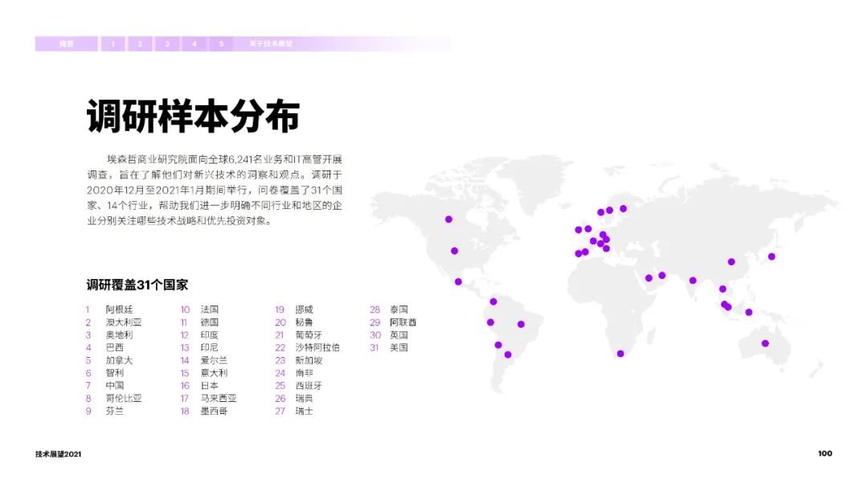Select the 沙特阿拉伯 entry in the country list
The width and height of the screenshot is (868, 488).
coord(317,348)
